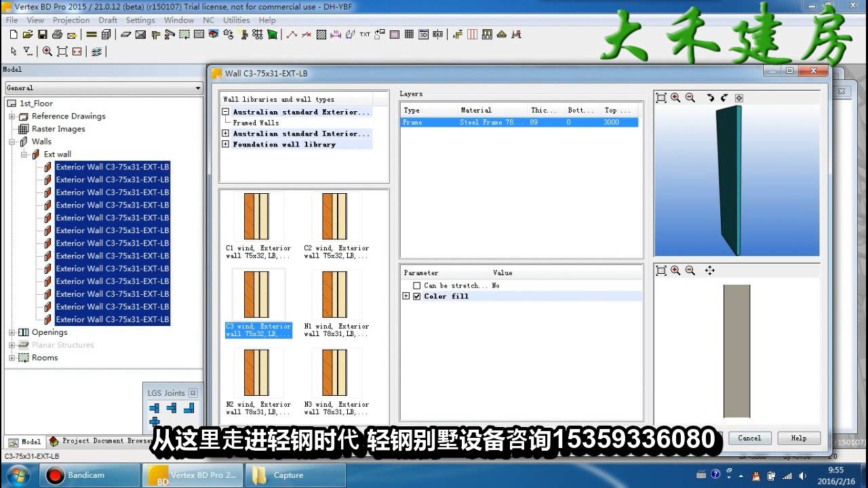Viewport: 868px width, 488px height.
Task: Open the File menu
Action: tap(12, 20)
